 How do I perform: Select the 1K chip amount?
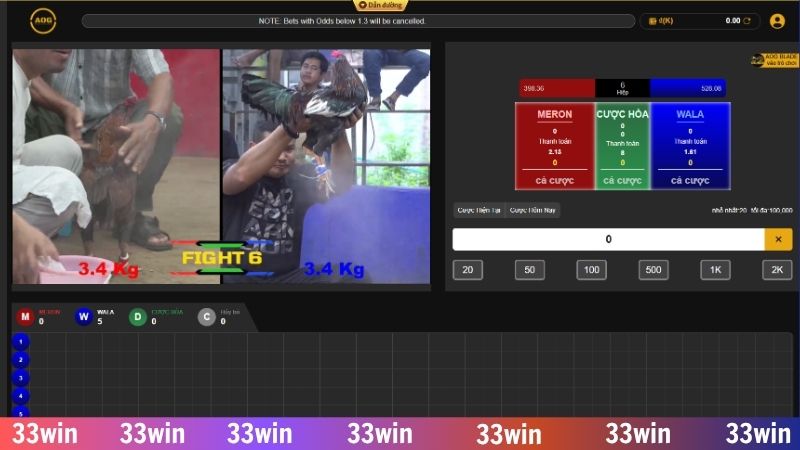[x=715, y=270]
